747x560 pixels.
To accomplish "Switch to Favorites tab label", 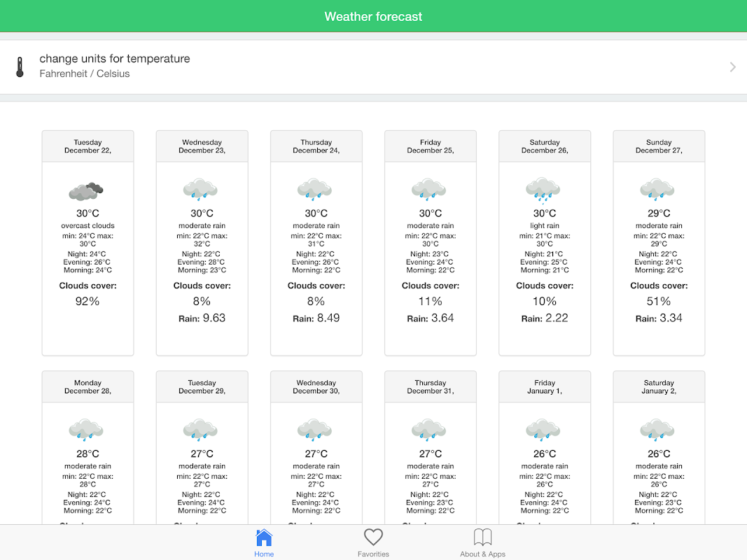I will [373, 554].
